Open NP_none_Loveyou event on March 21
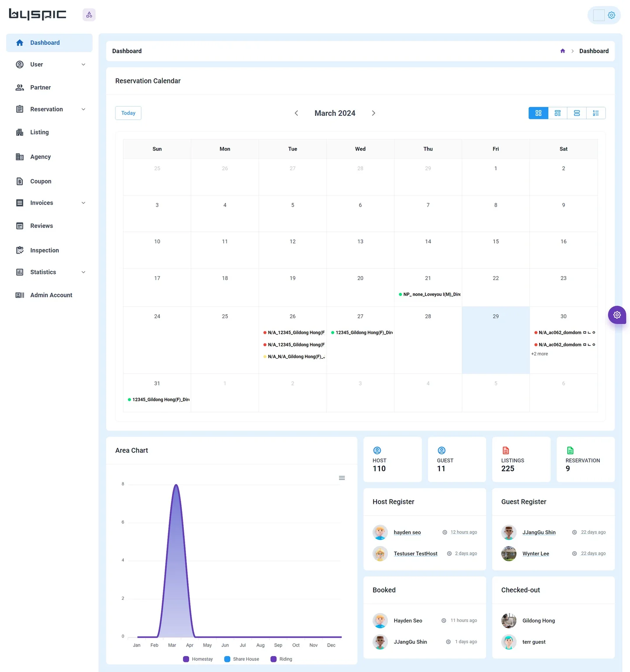The image size is (630, 672). (429, 295)
